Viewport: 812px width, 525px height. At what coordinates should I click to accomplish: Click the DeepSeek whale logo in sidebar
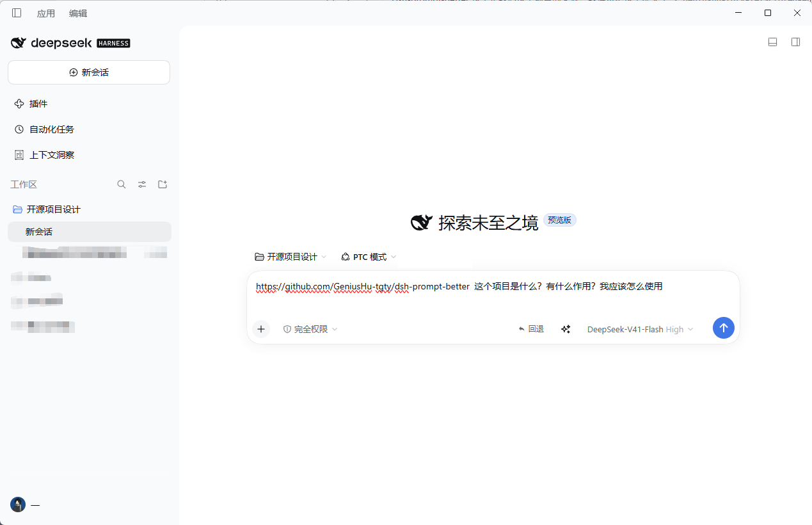click(18, 43)
